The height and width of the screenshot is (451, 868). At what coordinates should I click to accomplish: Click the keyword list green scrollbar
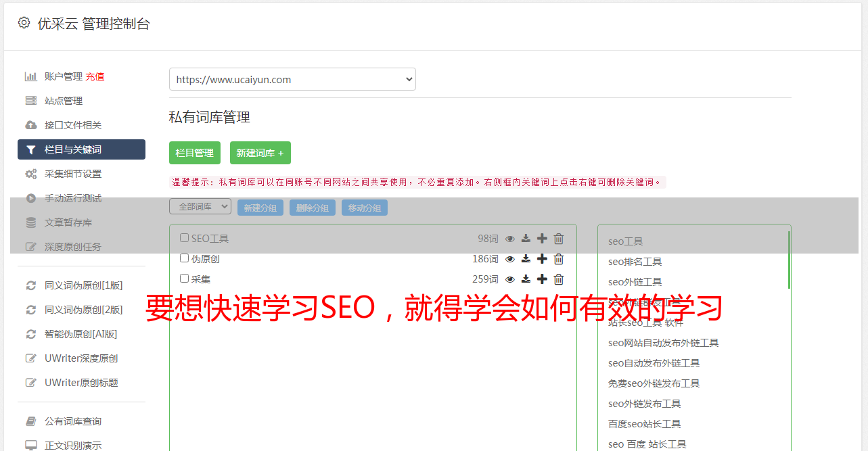tap(789, 260)
